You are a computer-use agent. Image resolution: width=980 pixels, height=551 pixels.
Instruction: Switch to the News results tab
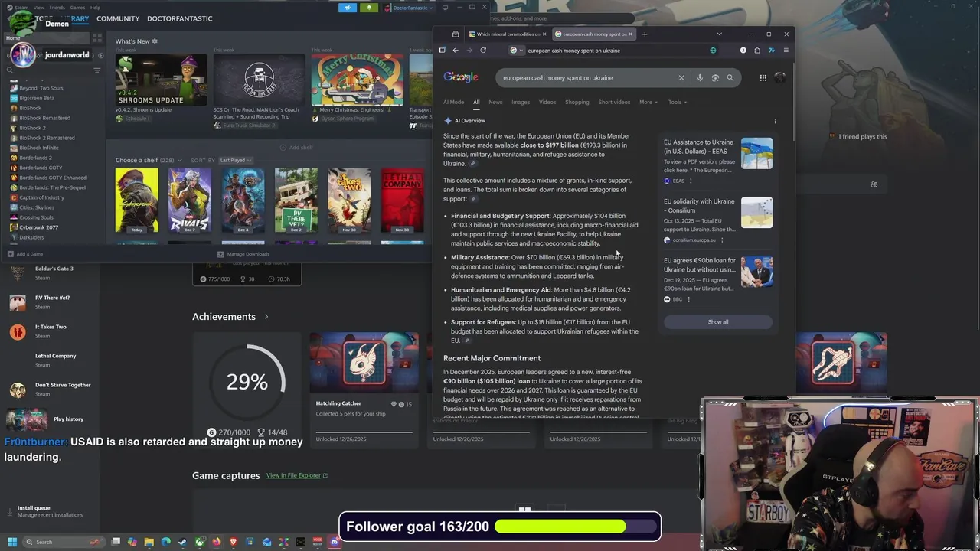495,102
